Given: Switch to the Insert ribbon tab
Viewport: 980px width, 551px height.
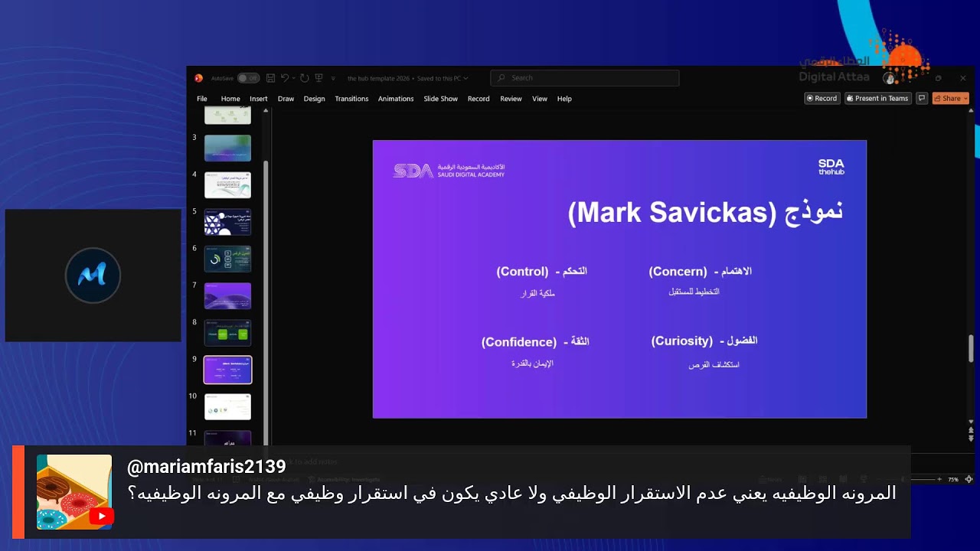Looking at the screenshot, I should point(259,99).
